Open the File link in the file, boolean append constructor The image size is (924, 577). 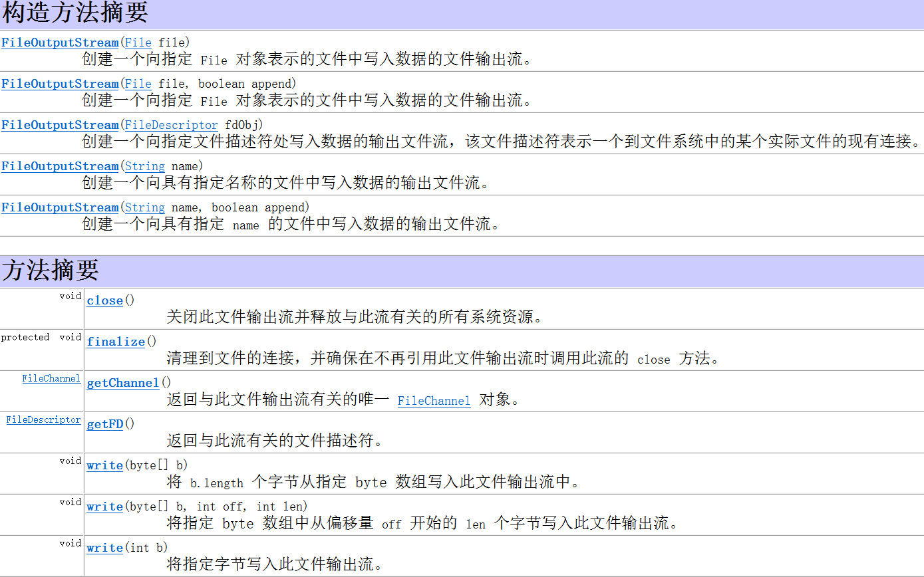138,84
